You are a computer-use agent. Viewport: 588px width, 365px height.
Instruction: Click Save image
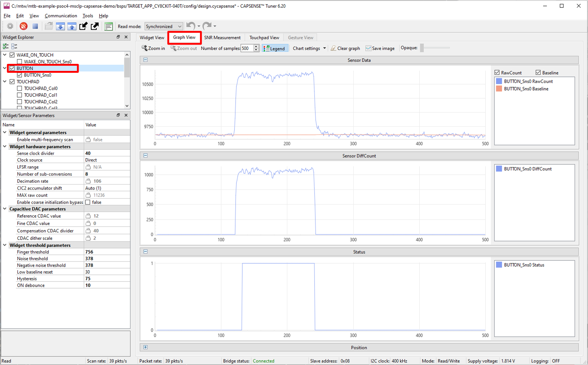[380, 48]
